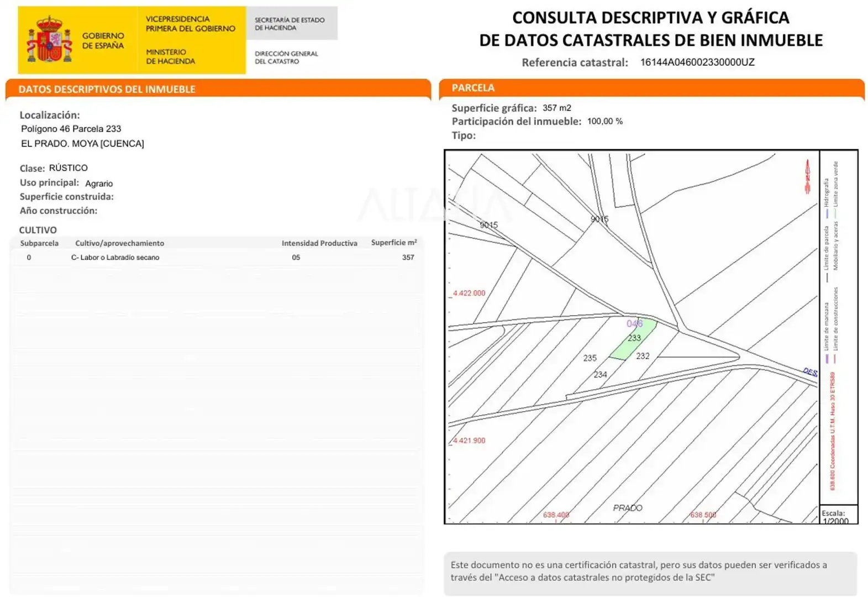
Task: Click "4.421.900" coordinate on map
Action: 469,441
